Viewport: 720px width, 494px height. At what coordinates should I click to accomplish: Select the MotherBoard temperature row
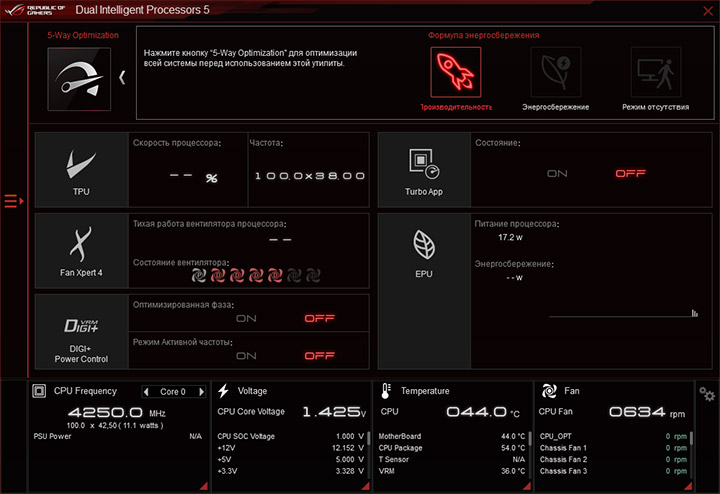(452, 436)
